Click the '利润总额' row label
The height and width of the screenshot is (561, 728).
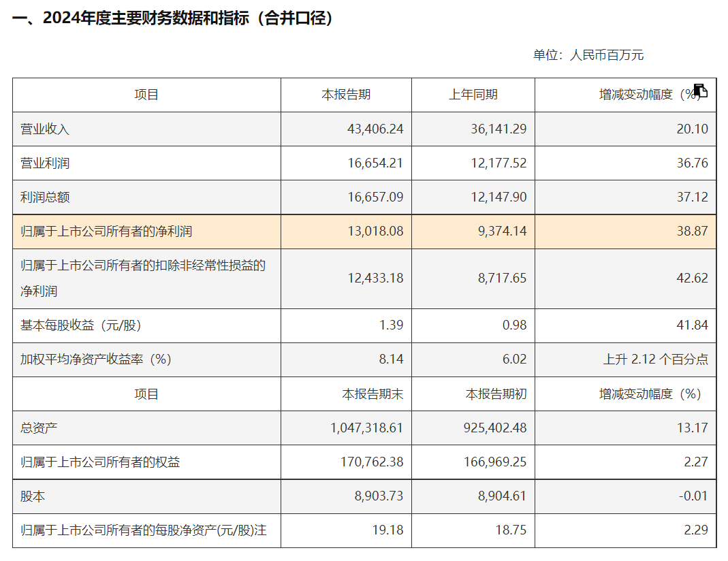click(44, 197)
